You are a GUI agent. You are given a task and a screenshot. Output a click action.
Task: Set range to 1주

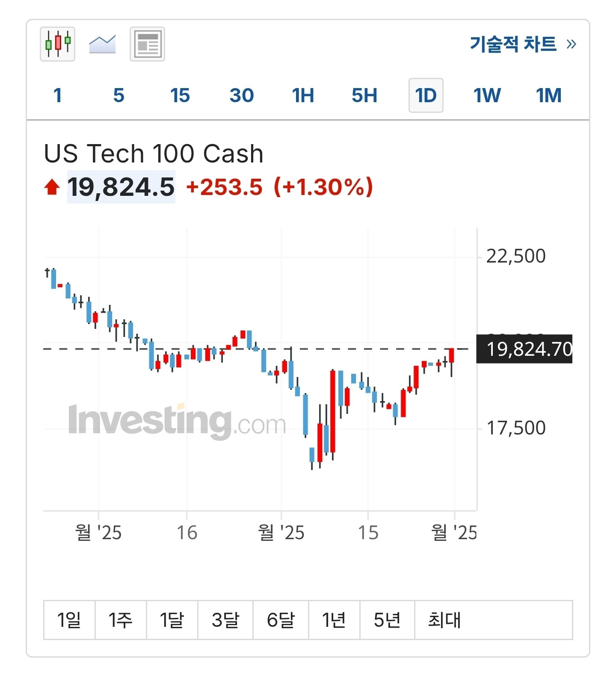coord(121,620)
